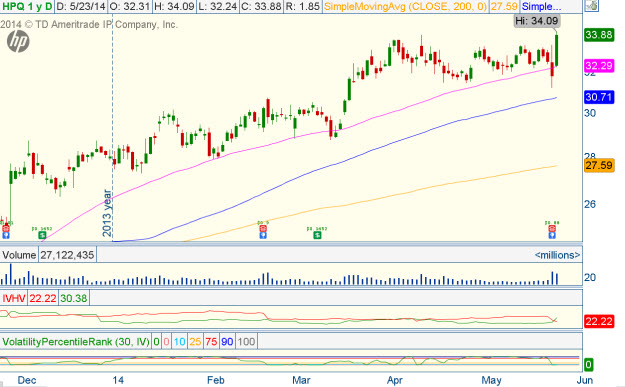Click the gray 100 level value
This screenshot has height=387, width=625.
[x=246, y=342]
